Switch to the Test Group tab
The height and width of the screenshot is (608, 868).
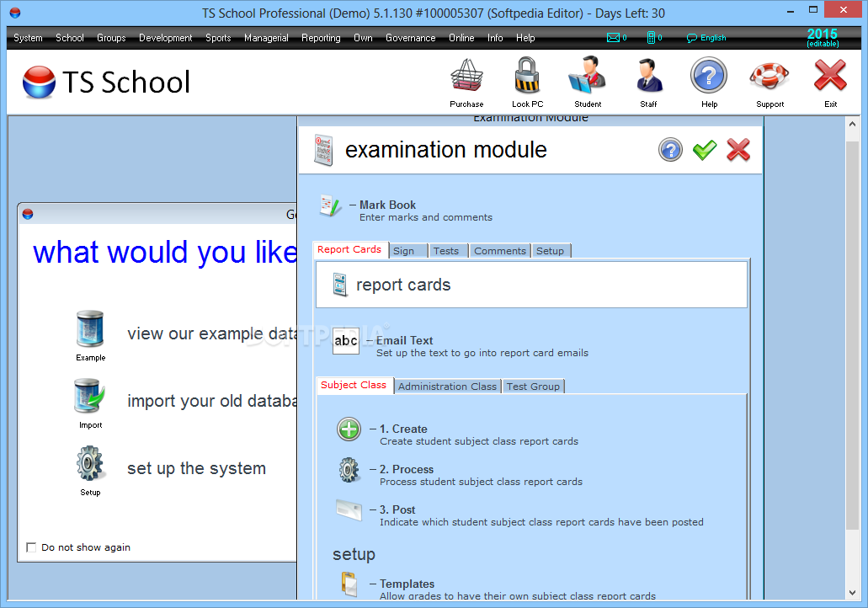(533, 387)
